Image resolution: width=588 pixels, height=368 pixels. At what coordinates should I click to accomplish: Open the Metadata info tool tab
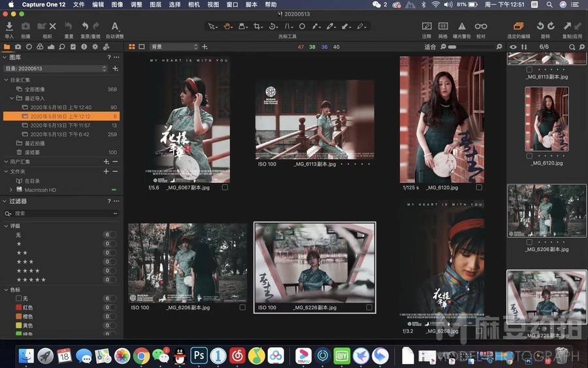[84, 47]
